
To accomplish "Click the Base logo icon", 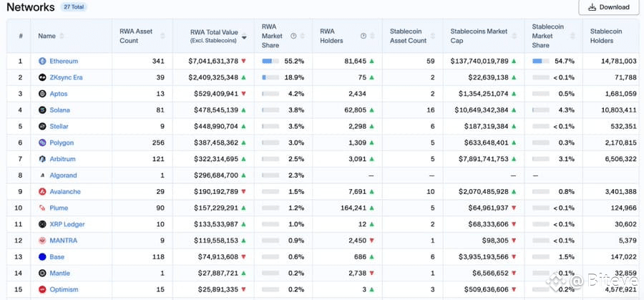I will [42, 257].
